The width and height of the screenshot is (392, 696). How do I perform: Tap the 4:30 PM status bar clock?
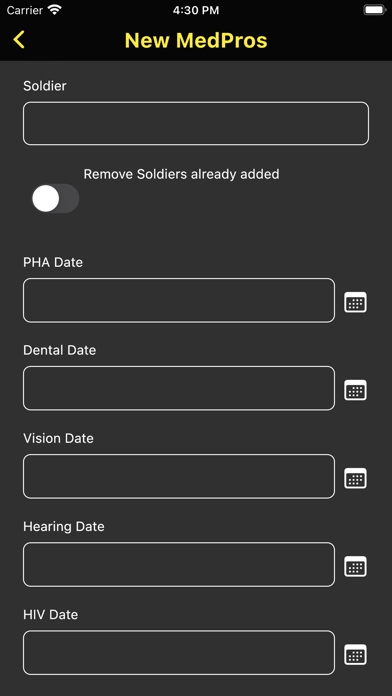196,11
